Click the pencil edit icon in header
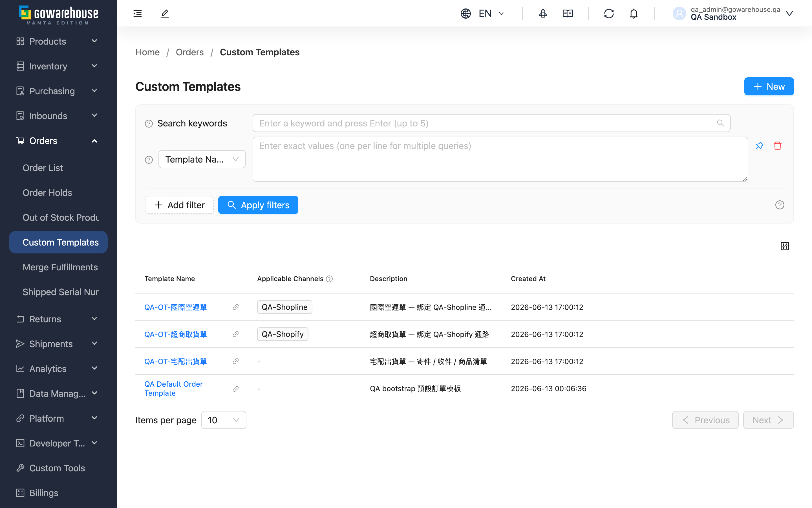Viewport: 812px width, 508px height. point(164,14)
